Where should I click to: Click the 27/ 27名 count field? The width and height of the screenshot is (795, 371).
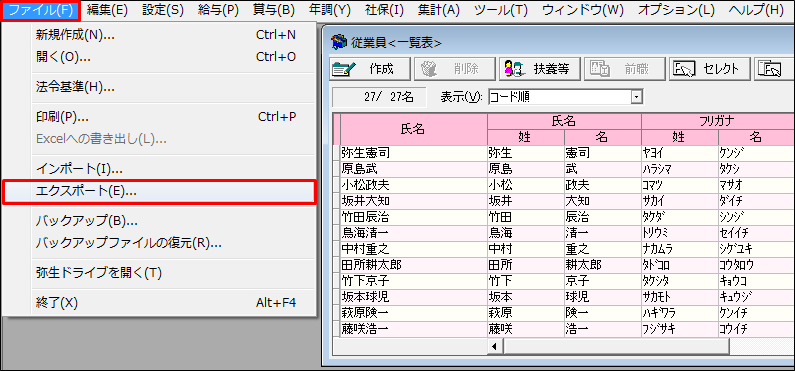click(x=379, y=97)
